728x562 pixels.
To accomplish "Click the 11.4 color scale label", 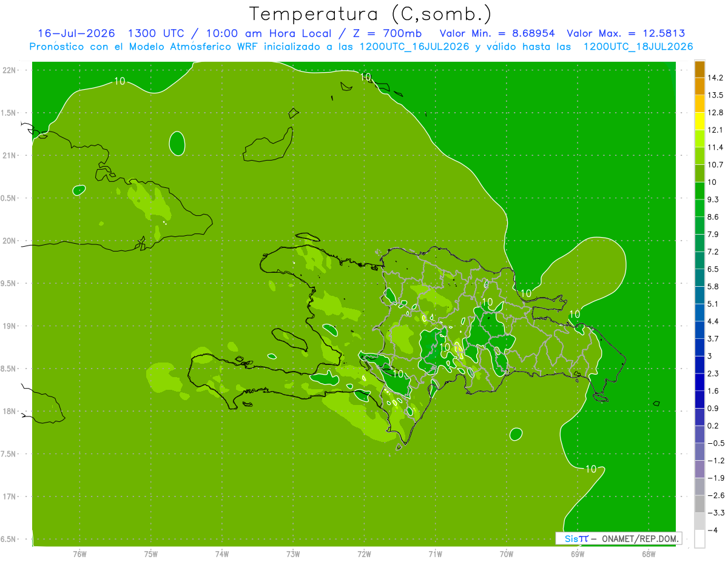I will [x=715, y=147].
